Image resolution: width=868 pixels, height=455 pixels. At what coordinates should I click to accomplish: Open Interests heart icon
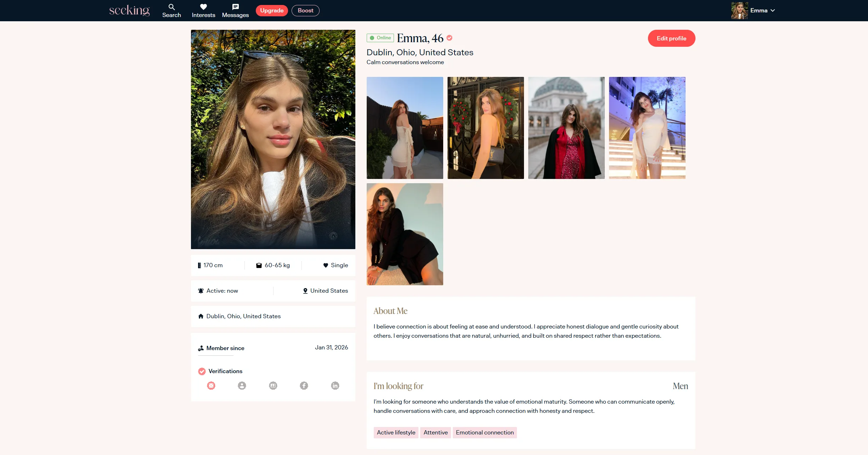click(203, 7)
